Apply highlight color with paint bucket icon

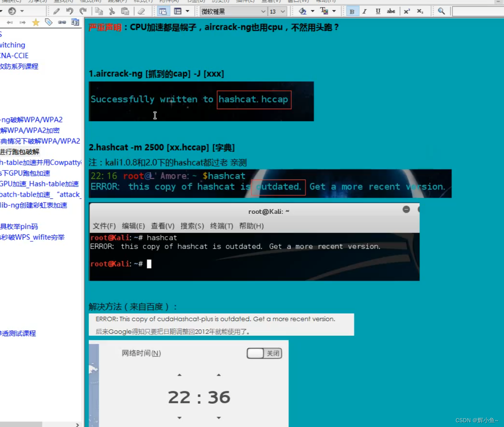coord(302,11)
